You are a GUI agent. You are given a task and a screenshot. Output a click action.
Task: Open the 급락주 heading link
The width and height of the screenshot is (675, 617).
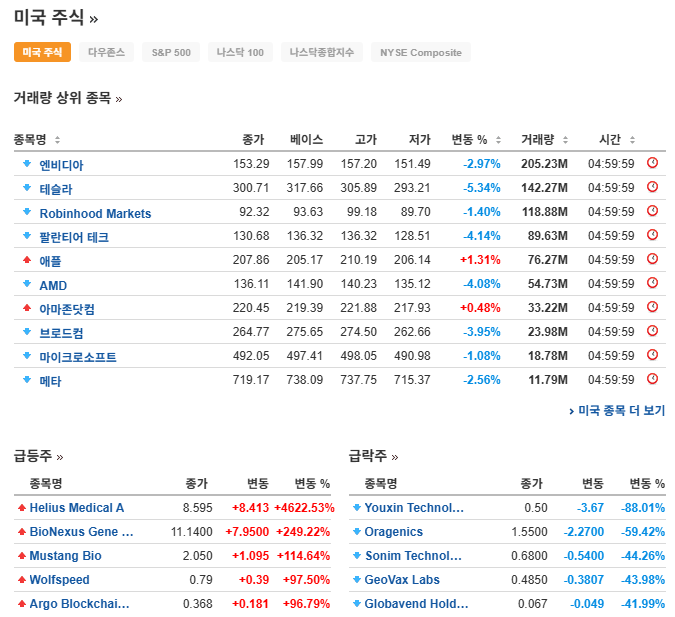tap(373, 456)
